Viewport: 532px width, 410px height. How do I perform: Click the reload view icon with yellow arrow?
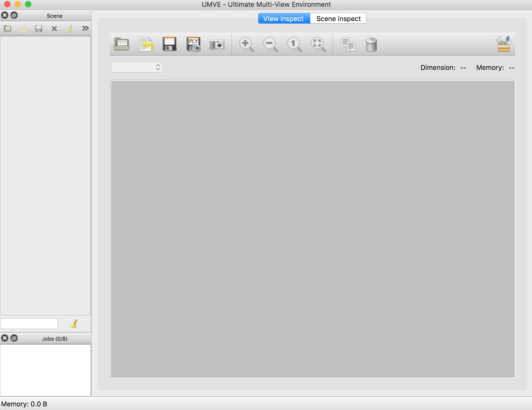tap(146, 44)
